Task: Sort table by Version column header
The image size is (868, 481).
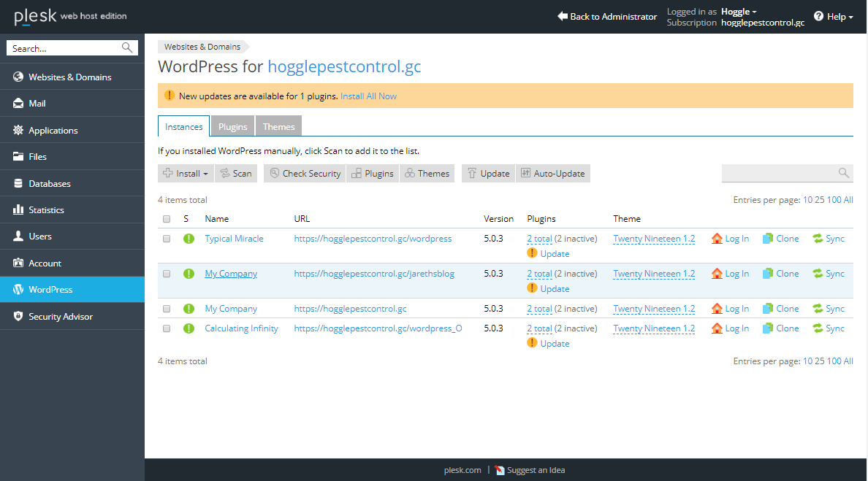Action: [498, 218]
